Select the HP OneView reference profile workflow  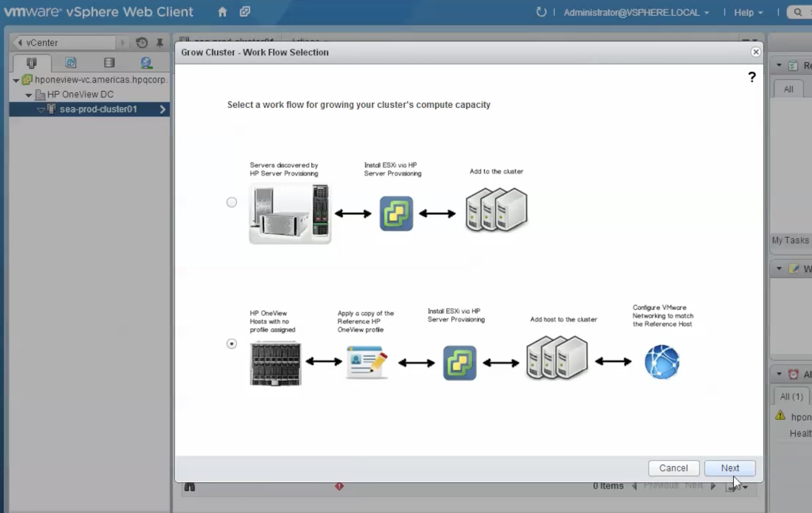pyautogui.click(x=231, y=344)
